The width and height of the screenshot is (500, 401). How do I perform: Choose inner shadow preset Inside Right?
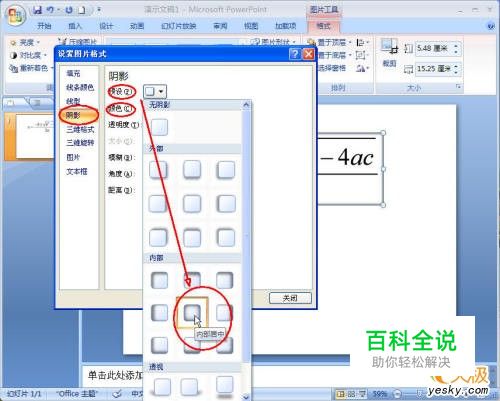point(224,313)
